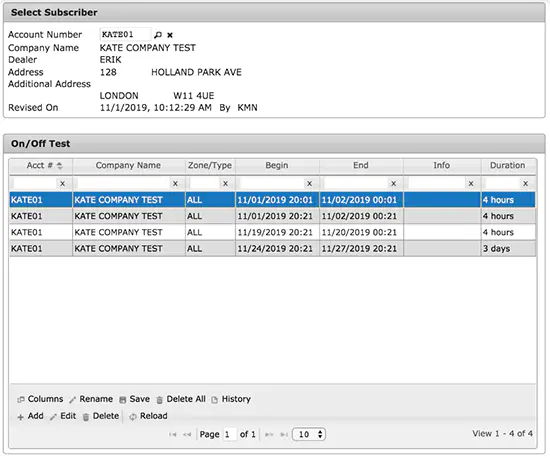Clear the End filter with its X
Image resolution: width=550 pixels, height=458 pixels.
(394, 183)
